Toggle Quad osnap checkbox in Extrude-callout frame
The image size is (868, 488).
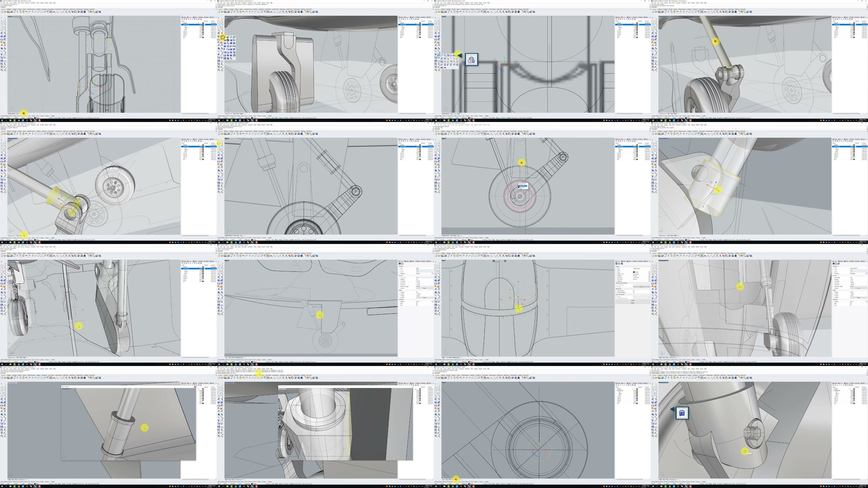tap(683, 482)
